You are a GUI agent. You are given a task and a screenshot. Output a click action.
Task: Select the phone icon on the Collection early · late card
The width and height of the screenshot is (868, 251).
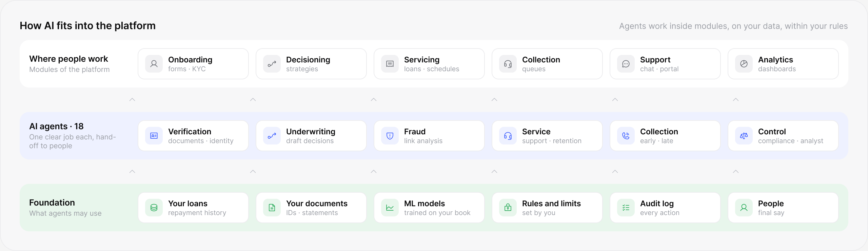click(x=626, y=136)
